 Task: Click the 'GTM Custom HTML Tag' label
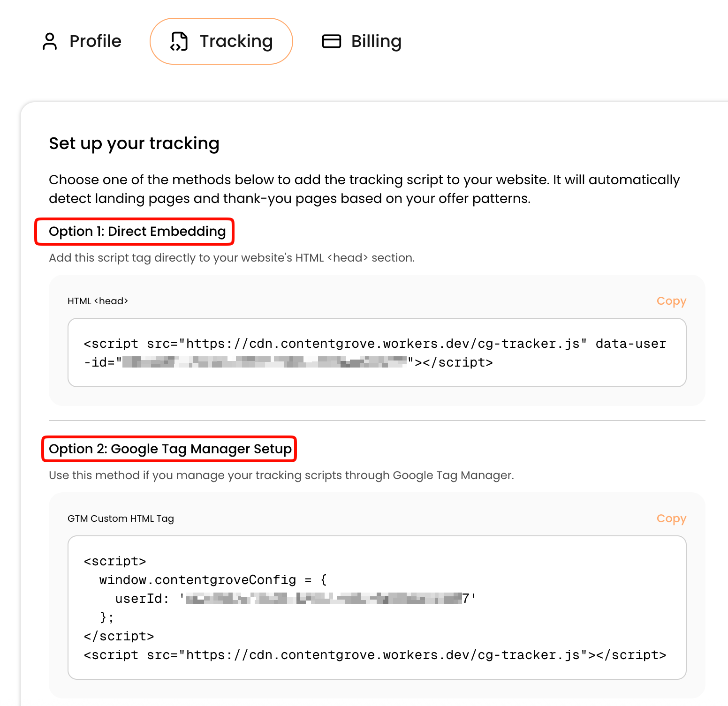coord(121,518)
